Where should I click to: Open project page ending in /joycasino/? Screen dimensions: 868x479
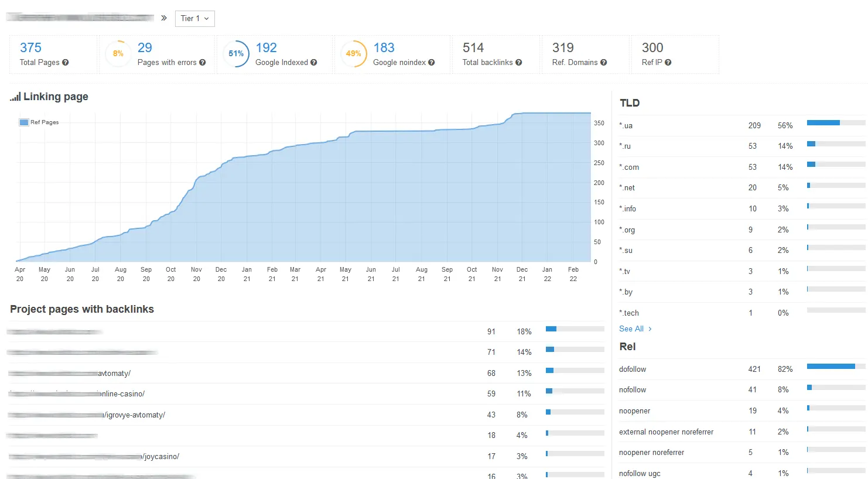point(94,457)
